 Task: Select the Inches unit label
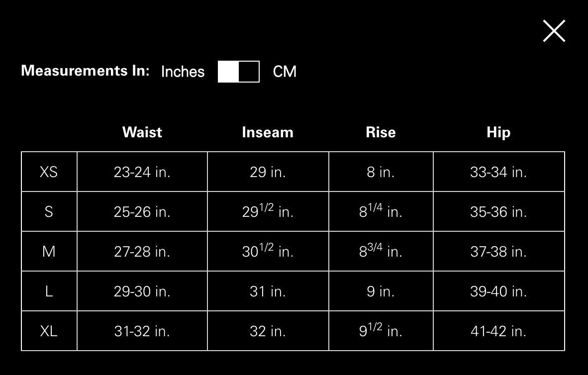point(183,72)
